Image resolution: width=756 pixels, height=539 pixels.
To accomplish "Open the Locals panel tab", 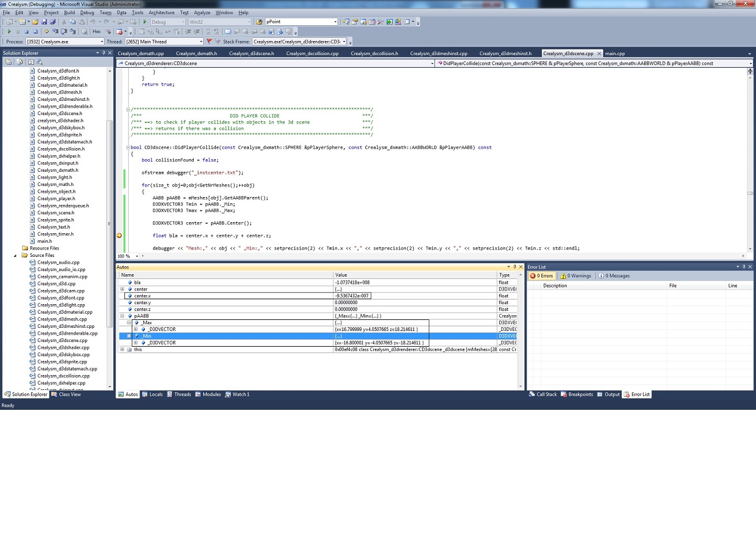I will point(152,395).
